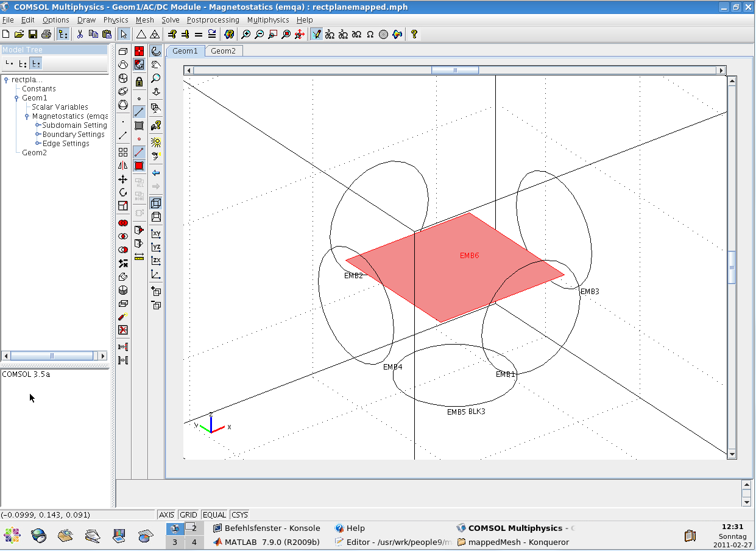Click the horizontal slider above the canvas

tap(454, 70)
